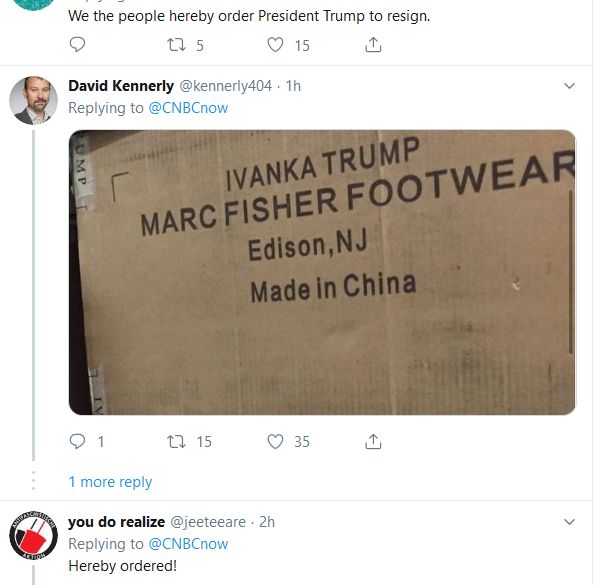Viewport: 596px width, 585px height.
Task: Reply to the 'We the people' tweet
Action: click(77, 45)
